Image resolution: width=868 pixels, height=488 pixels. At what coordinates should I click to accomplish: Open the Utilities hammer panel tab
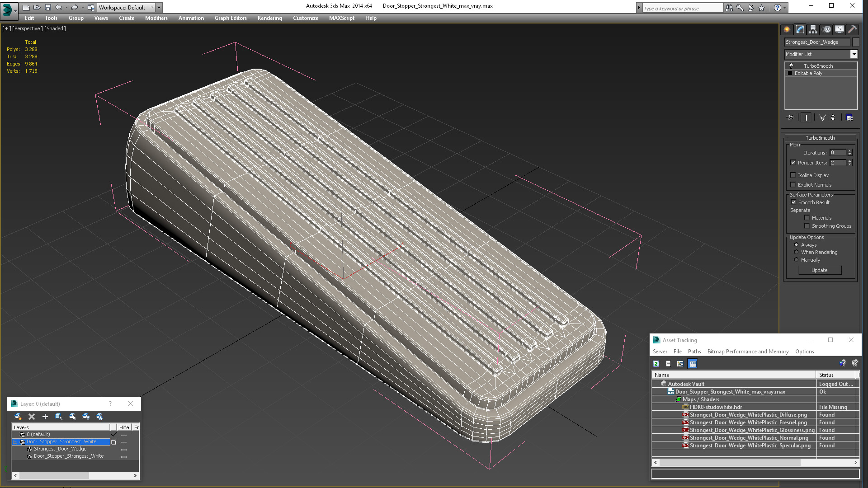click(x=853, y=29)
